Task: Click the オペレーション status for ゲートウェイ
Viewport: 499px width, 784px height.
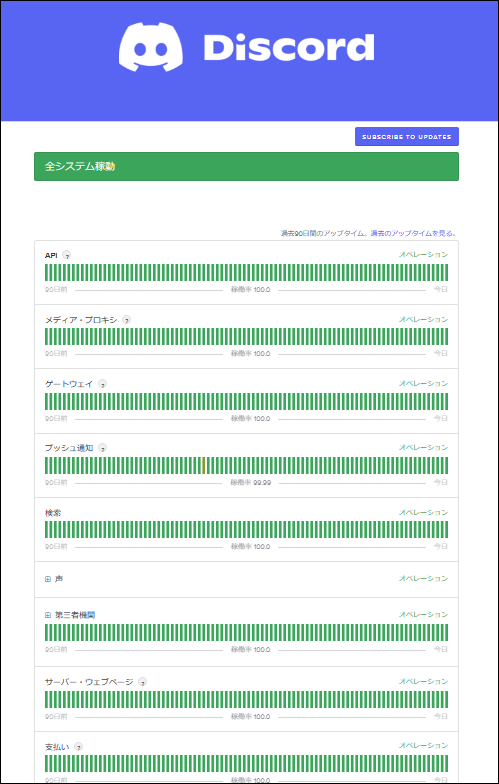Action: (423, 384)
